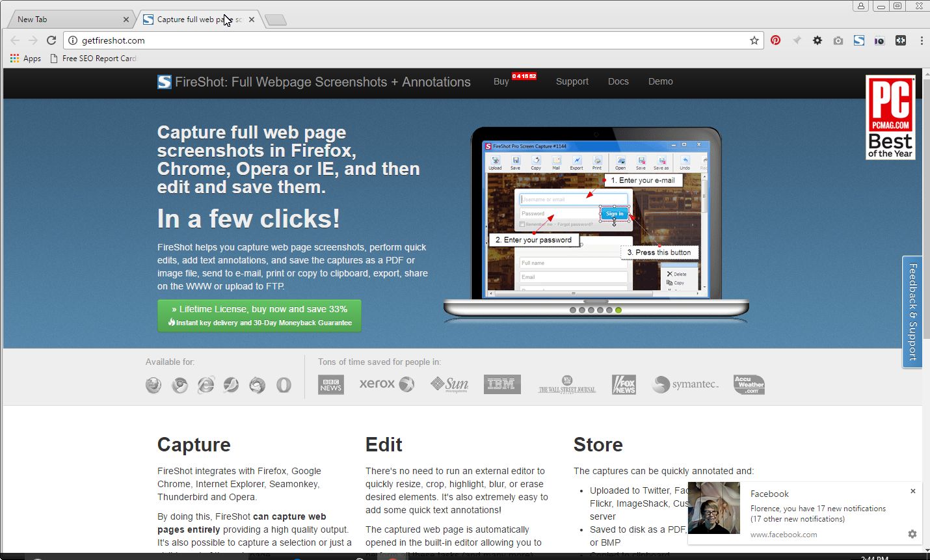Focus the address bar showing getfireshot.com
This screenshot has height=560, width=930.
[414, 40]
